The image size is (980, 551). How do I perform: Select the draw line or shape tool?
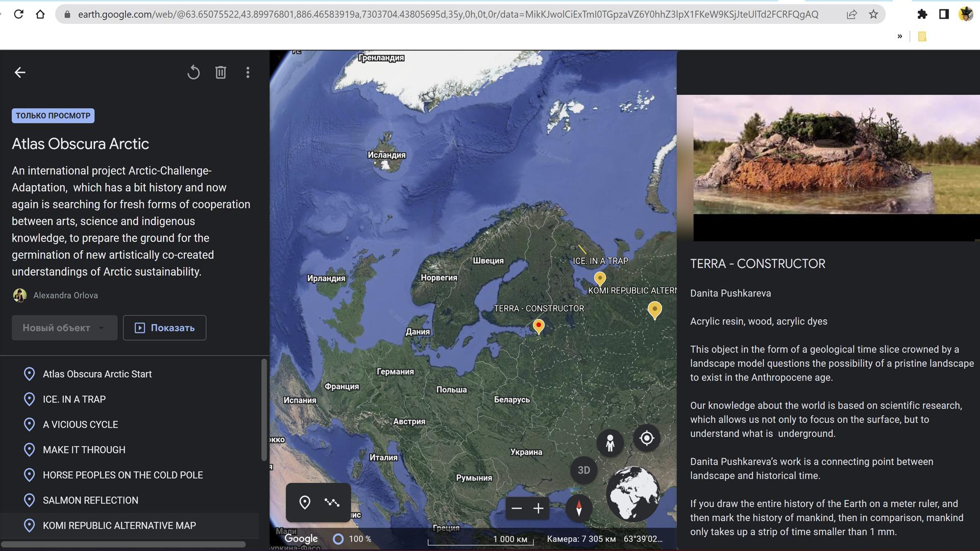[332, 503]
